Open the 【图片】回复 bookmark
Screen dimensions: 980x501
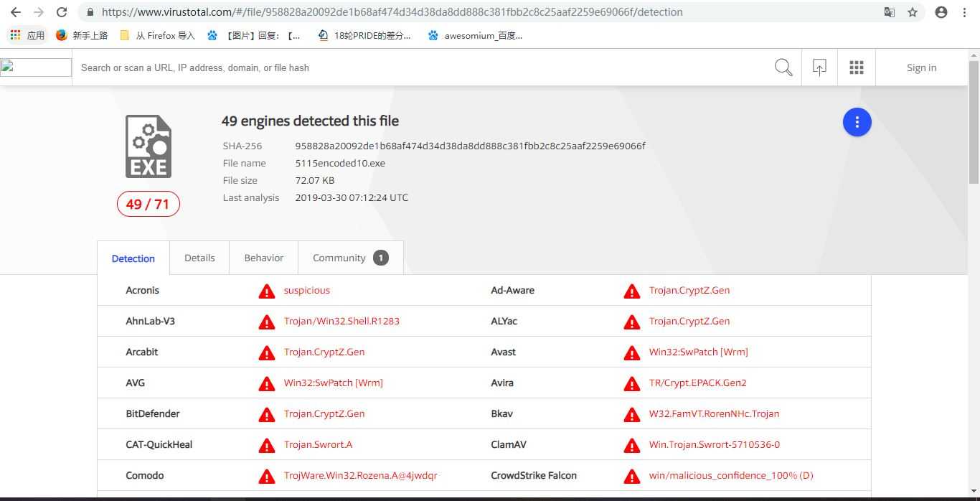tap(253, 35)
